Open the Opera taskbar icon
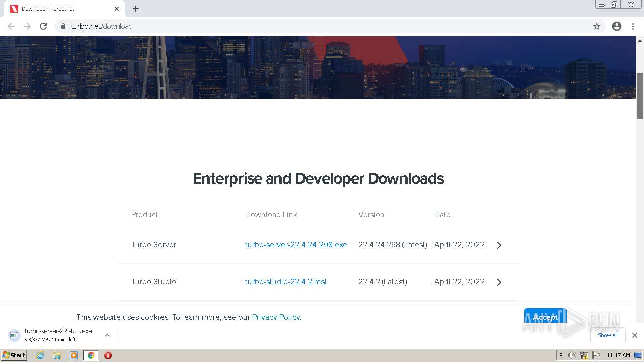The image size is (644, 362). (x=108, y=355)
